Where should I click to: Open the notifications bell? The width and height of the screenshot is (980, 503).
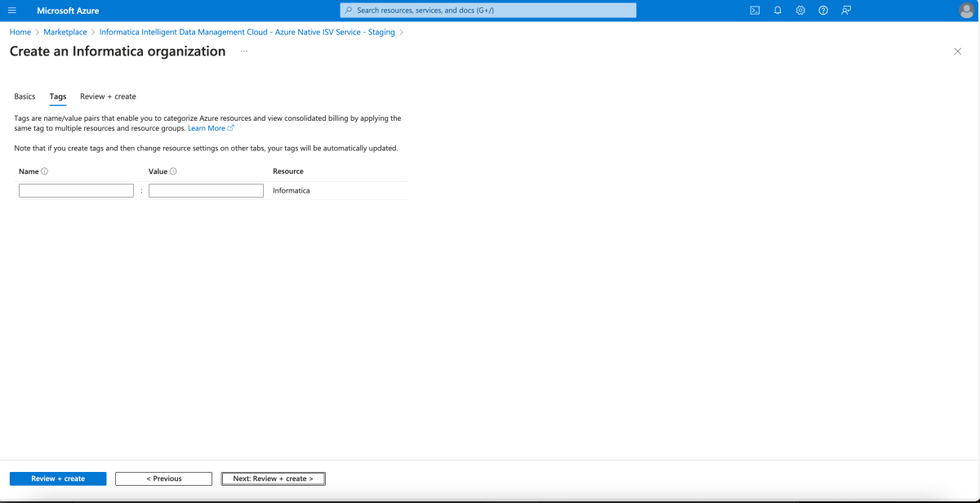(x=777, y=11)
